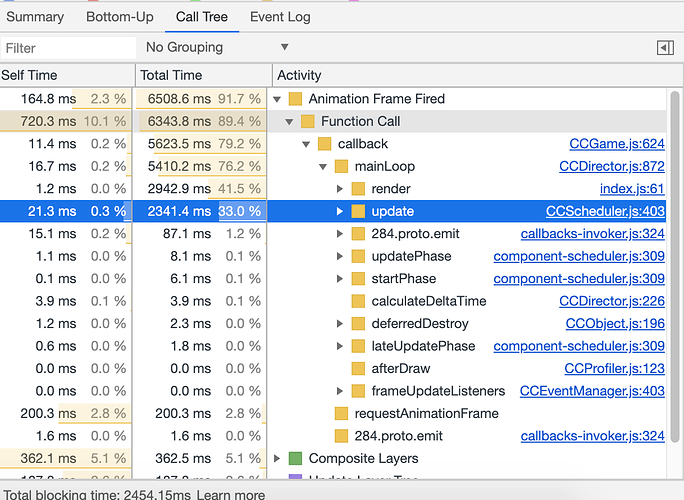
Task: Collapse the Animation Frame Fired row
Action: 278,99
